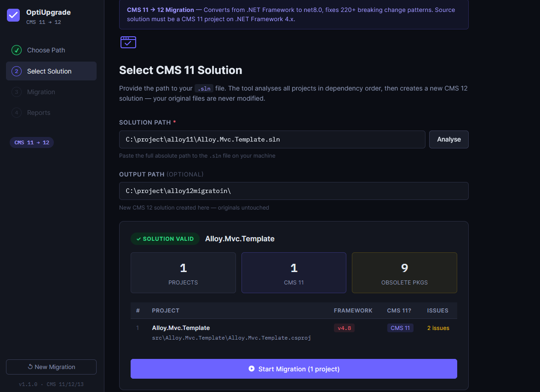Click the OptiUpgrade checkmark logo icon
Image resolution: width=540 pixels, height=392 pixels.
coord(13,15)
